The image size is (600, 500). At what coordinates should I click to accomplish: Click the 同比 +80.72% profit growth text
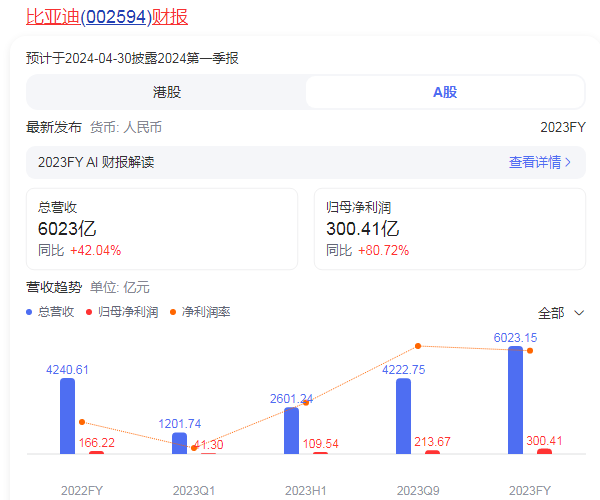(x=367, y=251)
